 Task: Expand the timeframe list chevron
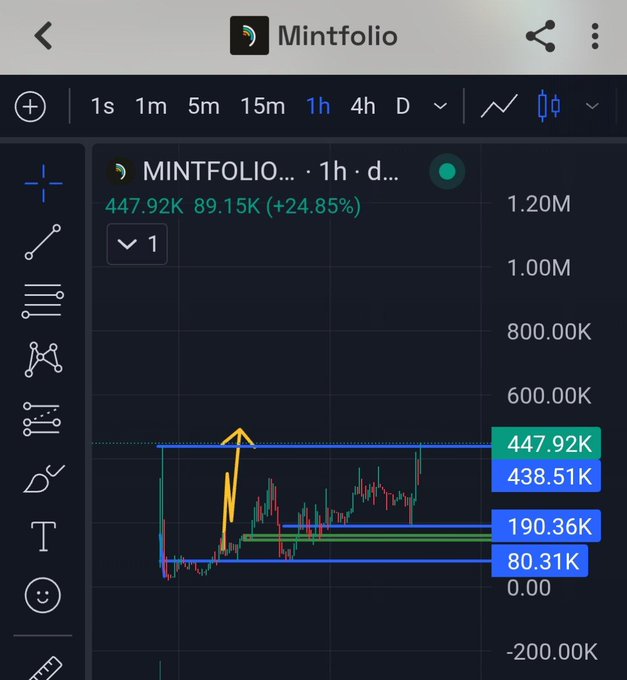[x=440, y=106]
